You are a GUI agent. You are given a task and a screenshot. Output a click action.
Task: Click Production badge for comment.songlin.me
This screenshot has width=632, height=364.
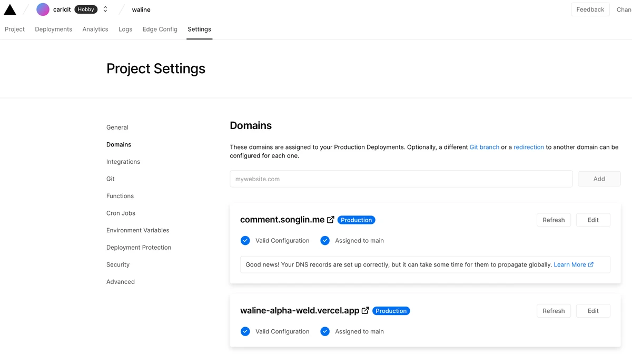point(357,220)
